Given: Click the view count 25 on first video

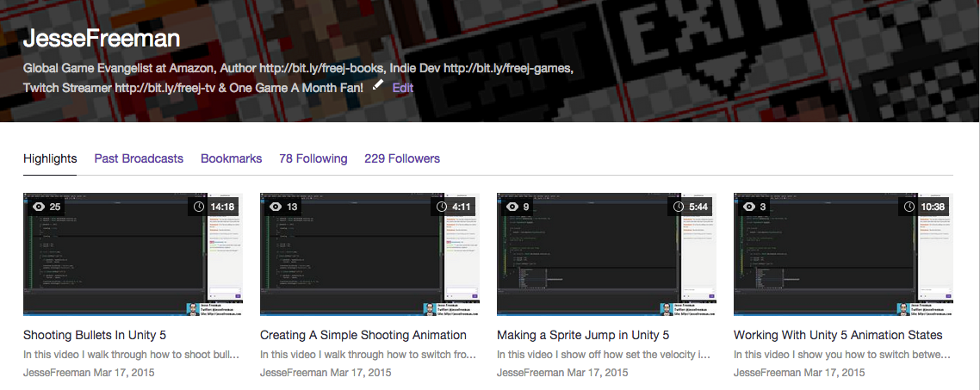Looking at the screenshot, I should pyautogui.click(x=56, y=207).
